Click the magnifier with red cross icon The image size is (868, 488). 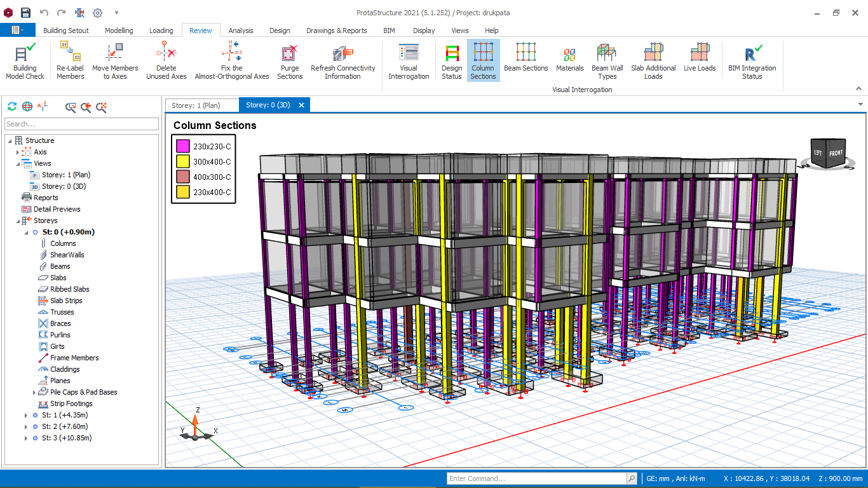(x=101, y=107)
